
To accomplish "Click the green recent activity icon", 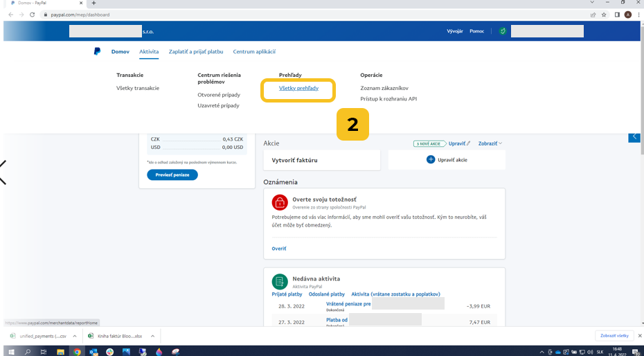I will click(280, 282).
